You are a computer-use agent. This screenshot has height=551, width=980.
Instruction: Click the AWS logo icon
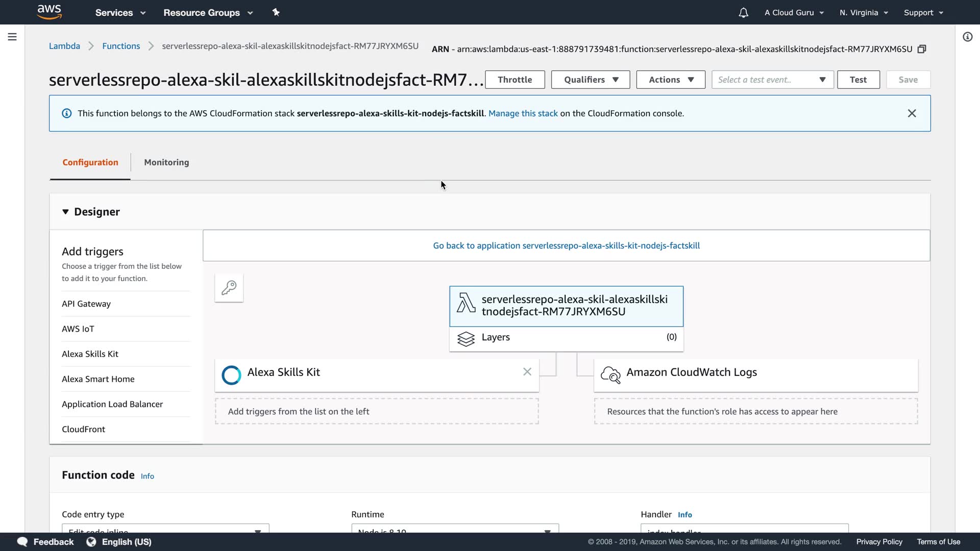pos(49,12)
